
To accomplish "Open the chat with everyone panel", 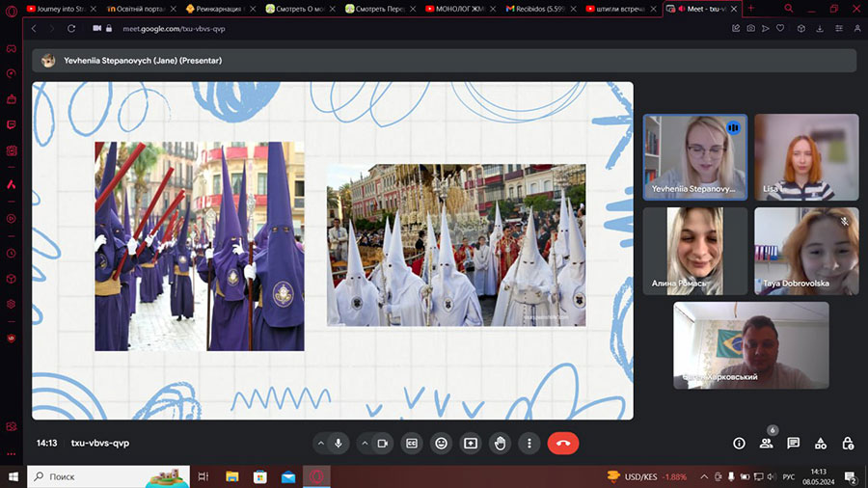I will click(793, 444).
